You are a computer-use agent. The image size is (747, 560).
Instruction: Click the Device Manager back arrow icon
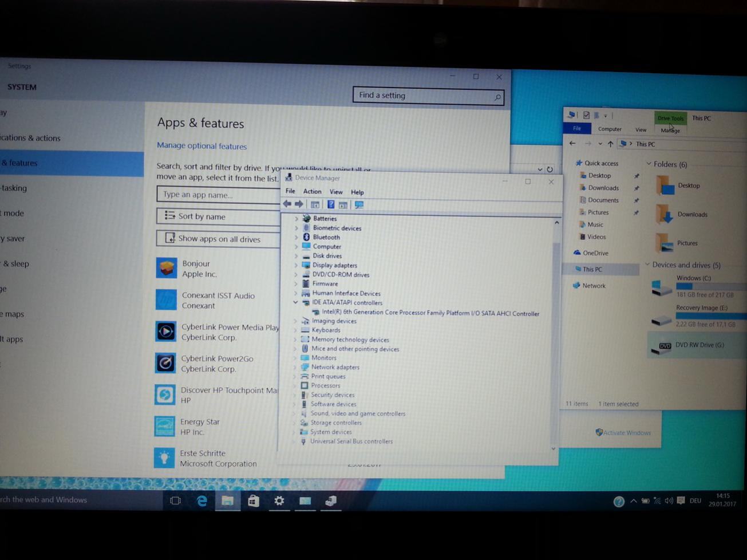[x=287, y=204]
